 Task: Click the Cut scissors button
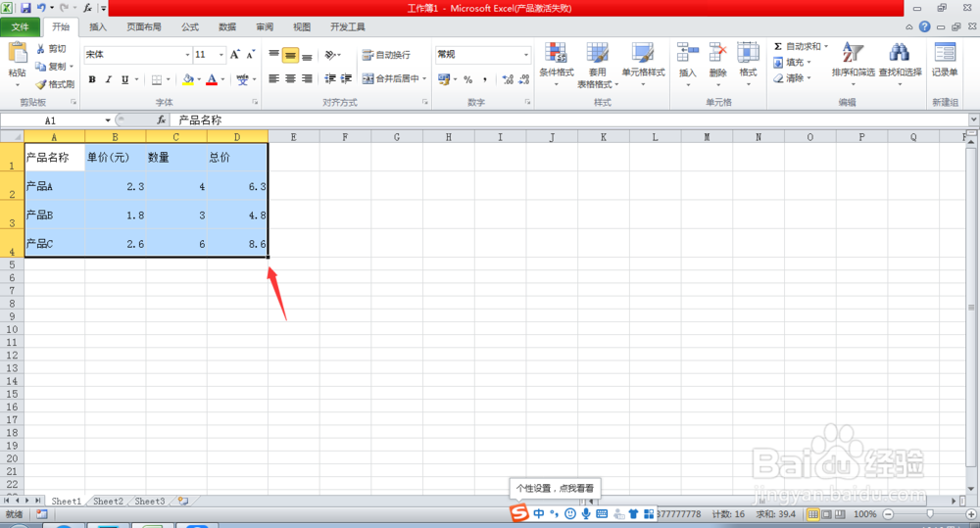click(51, 49)
